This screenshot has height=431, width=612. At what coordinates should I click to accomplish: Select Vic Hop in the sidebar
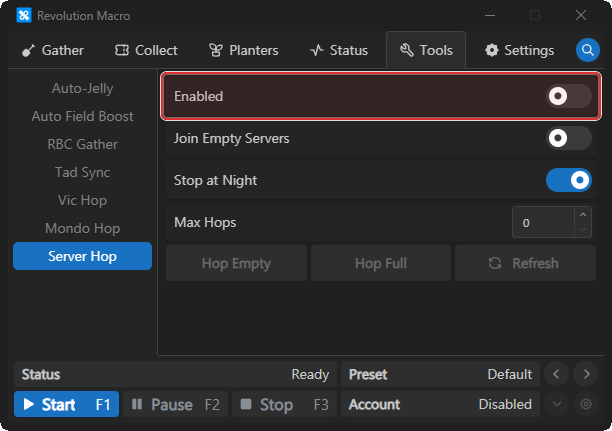(x=82, y=200)
